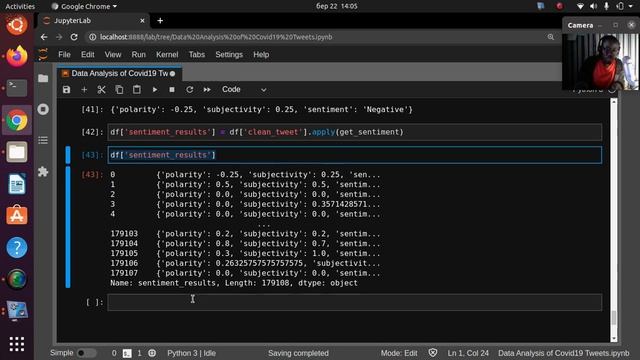The image size is (640, 360).
Task: Run the selected cell
Action: (x=155, y=89)
